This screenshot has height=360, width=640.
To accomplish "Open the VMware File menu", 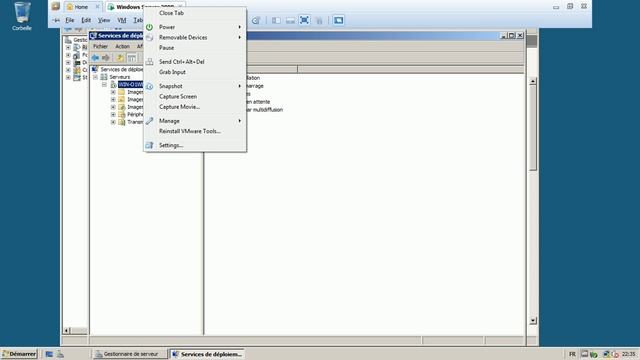I will coord(70,20).
